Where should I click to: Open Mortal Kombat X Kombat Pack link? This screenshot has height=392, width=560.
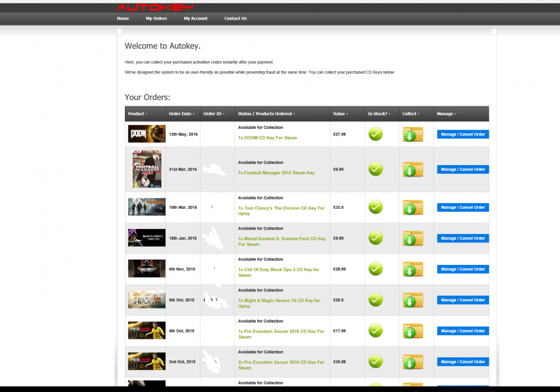coord(282,241)
